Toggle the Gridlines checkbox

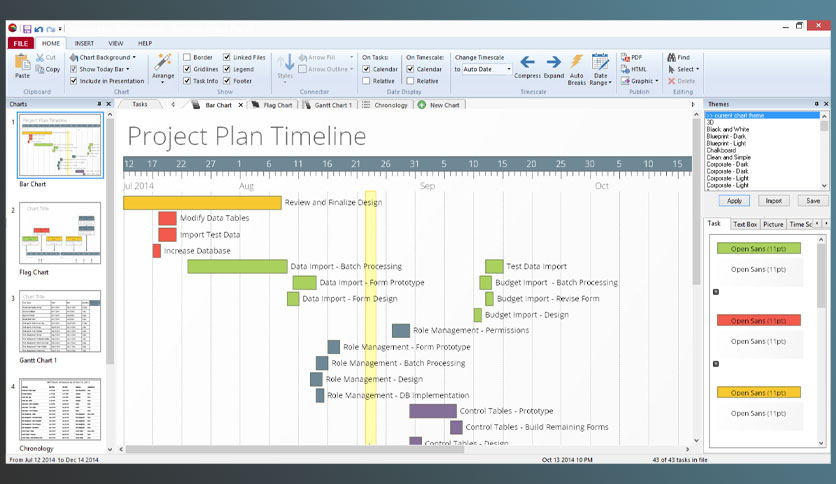point(187,69)
